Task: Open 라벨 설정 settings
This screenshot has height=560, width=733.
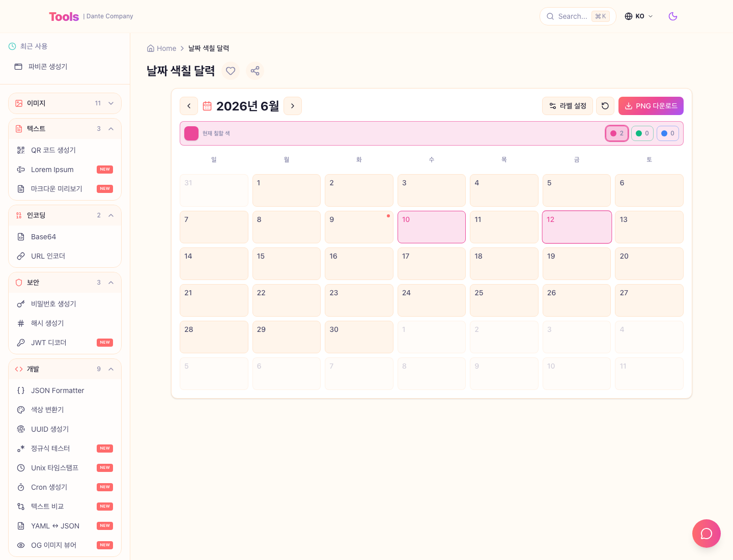Action: coord(568,106)
